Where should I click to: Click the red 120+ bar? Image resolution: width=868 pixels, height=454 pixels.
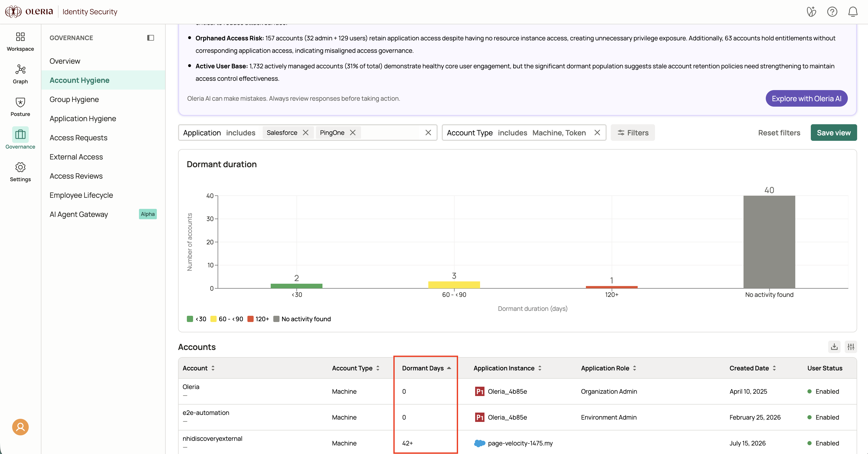[x=611, y=287]
